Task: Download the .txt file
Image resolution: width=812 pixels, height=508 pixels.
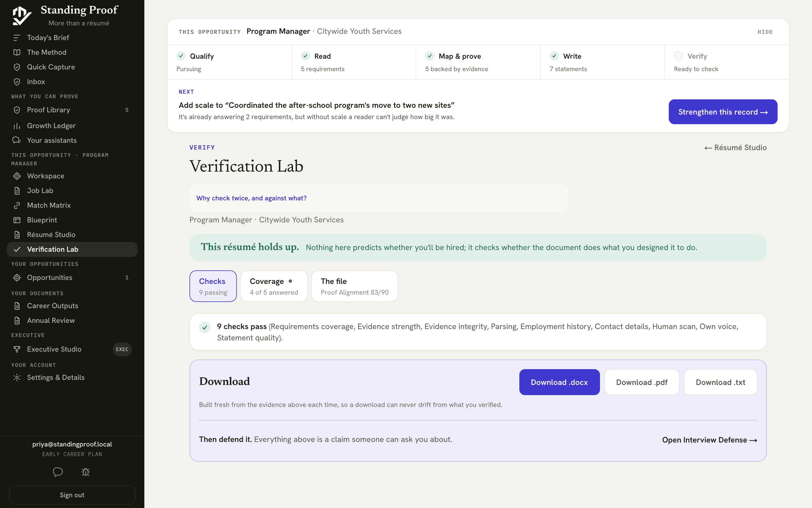Action: pos(720,382)
